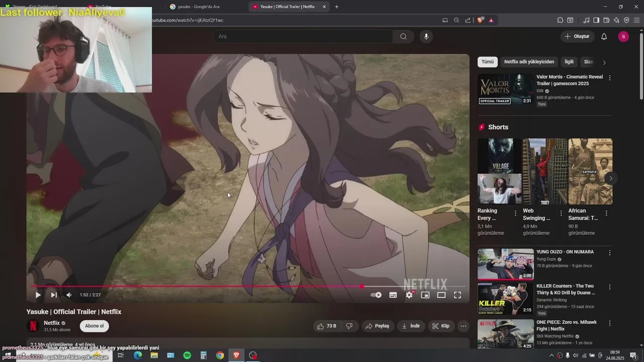Open options for ONE PIECE Zoro video
Viewport: 644px width, 362px height.
610,323
